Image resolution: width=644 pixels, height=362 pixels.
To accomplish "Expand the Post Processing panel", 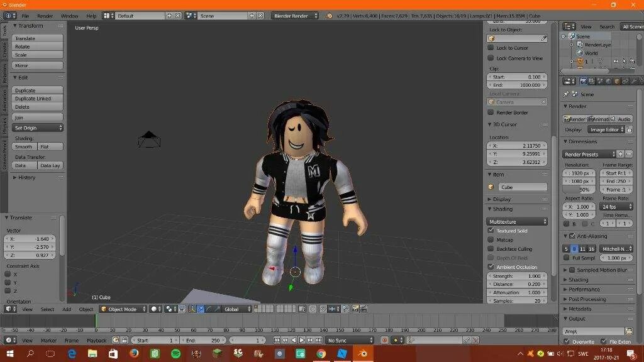I will (x=587, y=299).
